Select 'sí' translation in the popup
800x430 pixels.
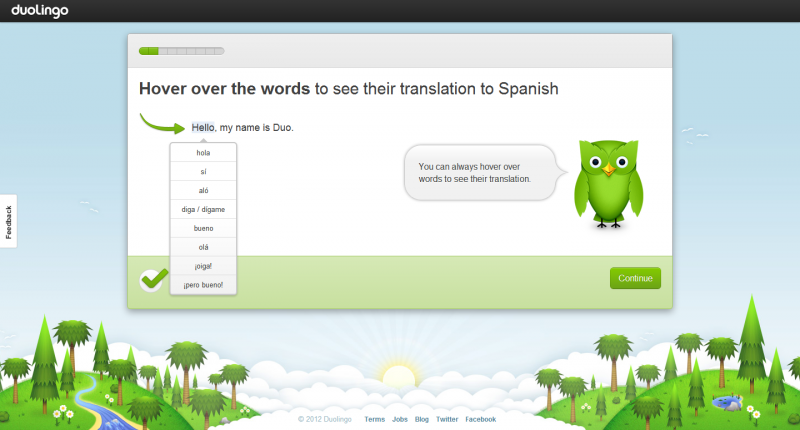[203, 171]
